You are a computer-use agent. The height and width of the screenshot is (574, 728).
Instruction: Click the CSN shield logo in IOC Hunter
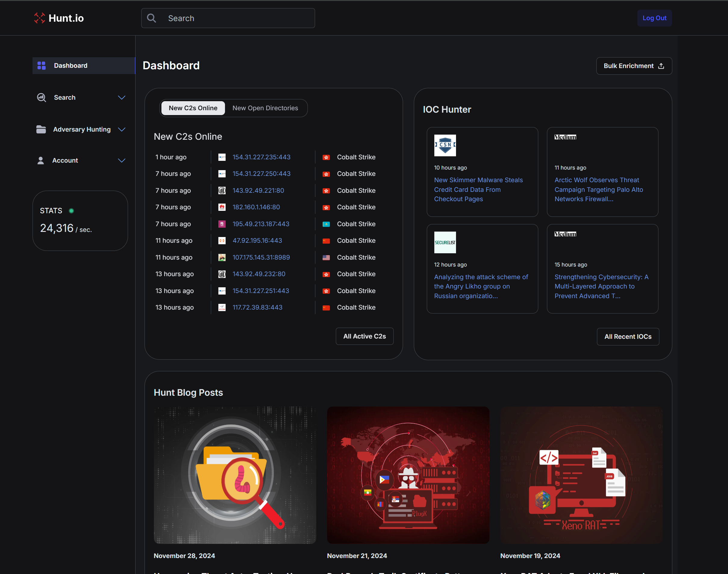(445, 145)
